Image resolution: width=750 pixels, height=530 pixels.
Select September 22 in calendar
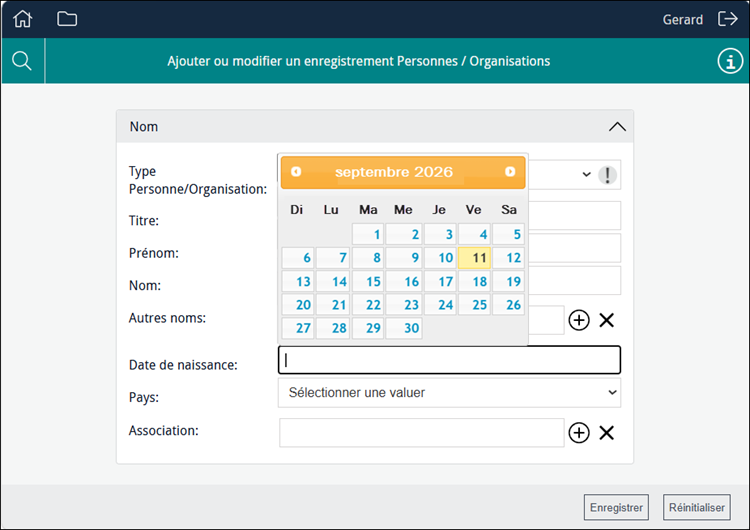368,305
